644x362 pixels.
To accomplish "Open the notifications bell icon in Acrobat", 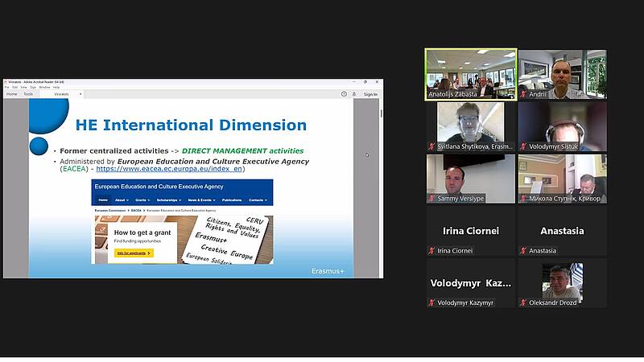I will click(x=354, y=94).
